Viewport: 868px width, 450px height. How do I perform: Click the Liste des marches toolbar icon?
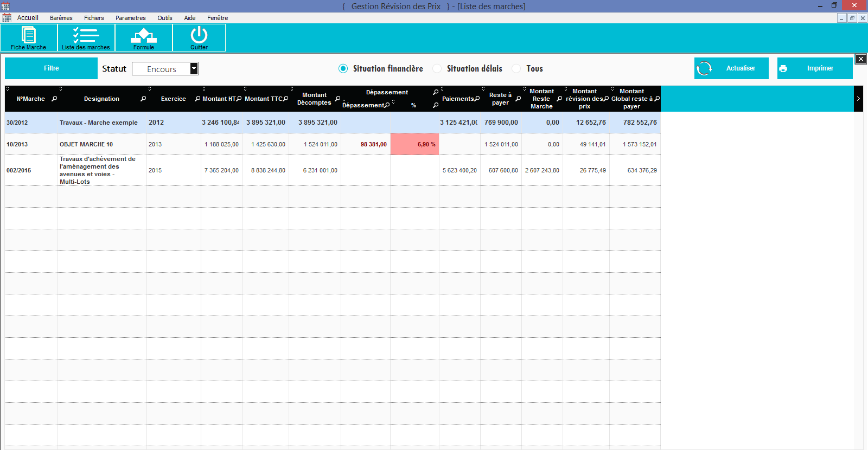point(86,37)
